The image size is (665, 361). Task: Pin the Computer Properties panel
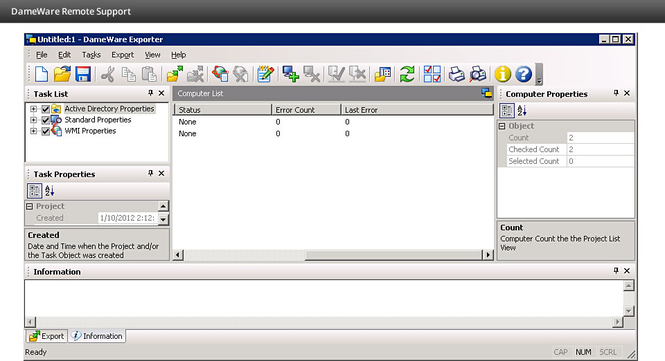click(x=616, y=93)
